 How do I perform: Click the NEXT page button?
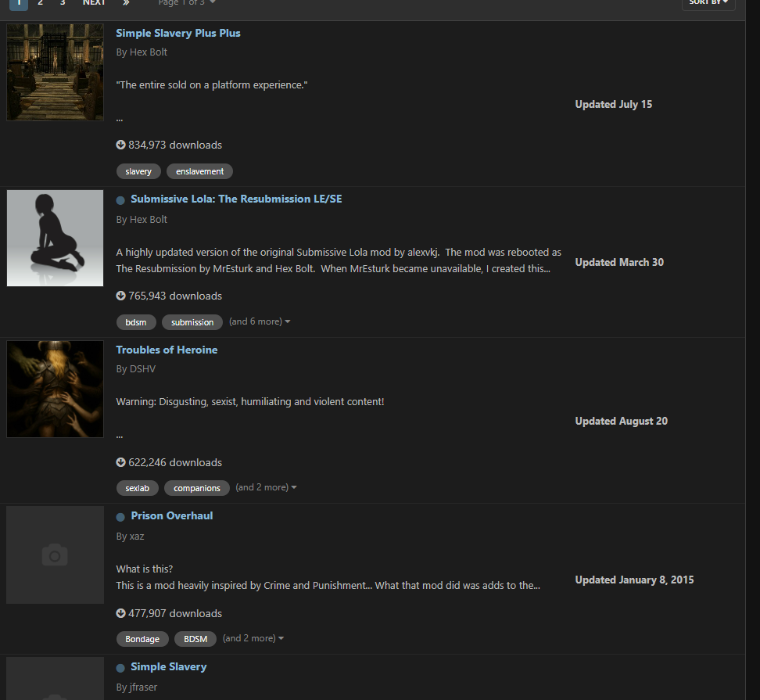94,3
